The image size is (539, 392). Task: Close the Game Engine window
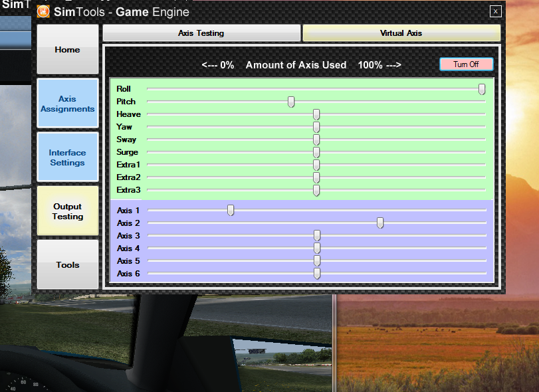point(495,11)
